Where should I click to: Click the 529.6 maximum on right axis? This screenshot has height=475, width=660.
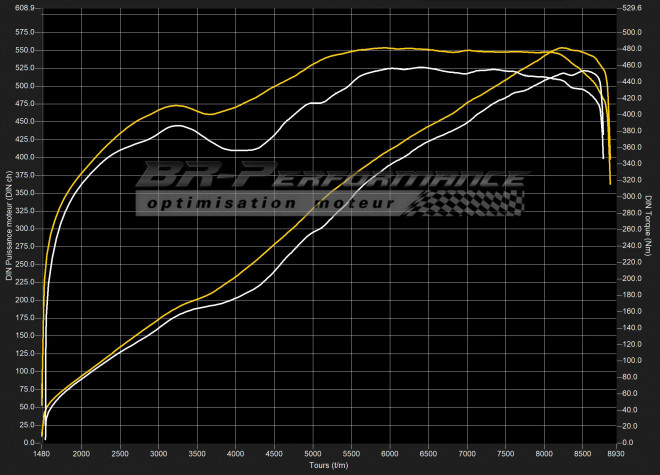pos(628,8)
